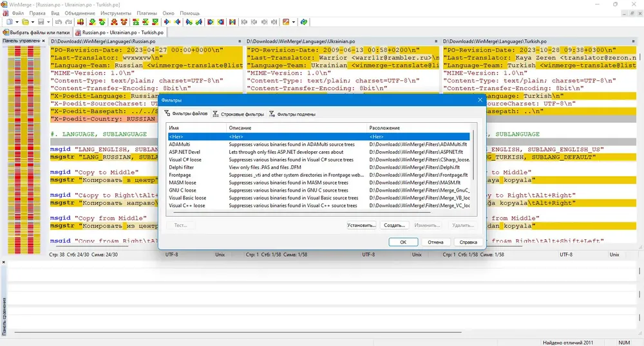The image size is (644, 346).
Task: Click the Auto Merge toolbar icon
Action: coord(232,22)
